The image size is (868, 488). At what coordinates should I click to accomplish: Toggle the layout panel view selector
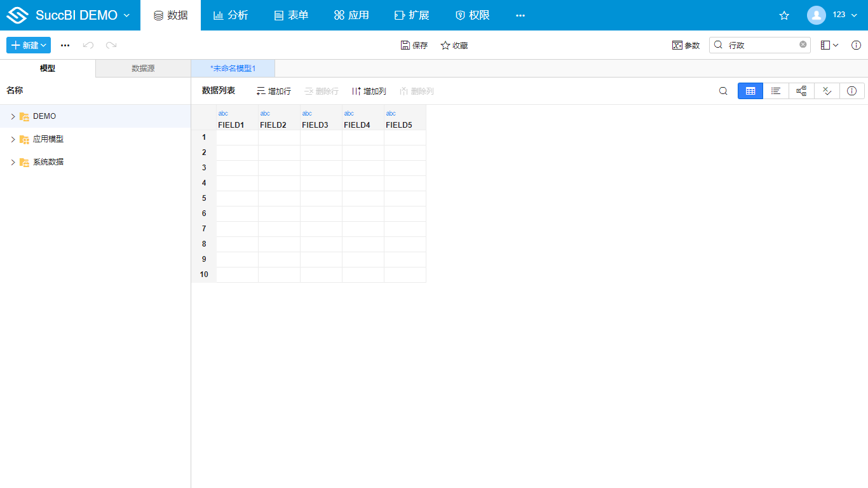[826, 44]
